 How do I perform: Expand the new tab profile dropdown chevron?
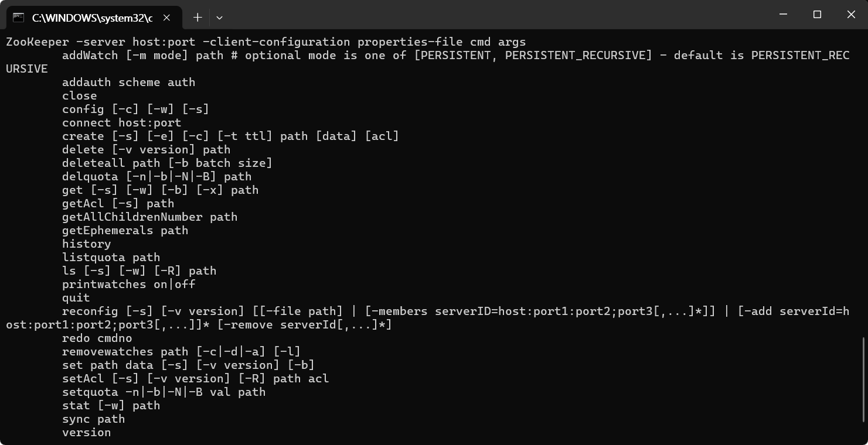(x=219, y=18)
